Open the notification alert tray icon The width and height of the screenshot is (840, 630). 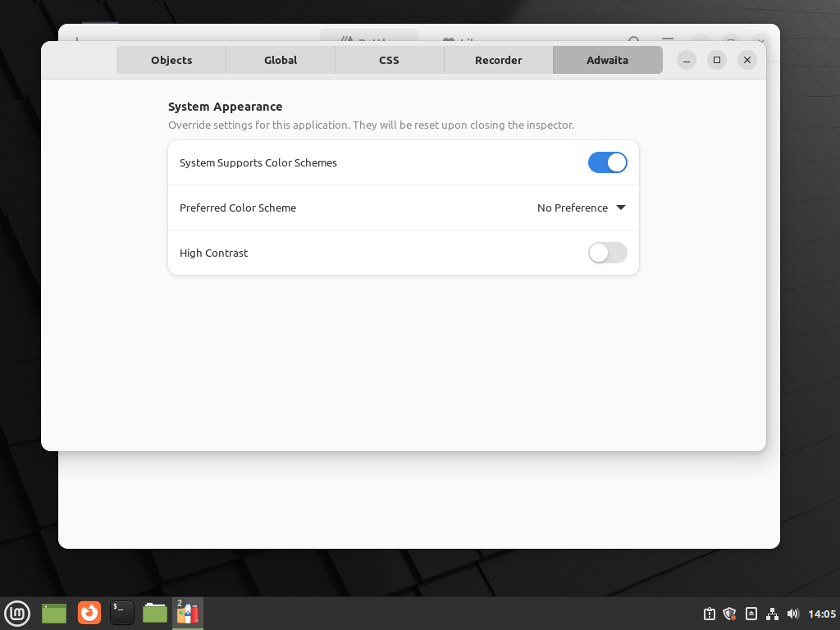(710, 614)
